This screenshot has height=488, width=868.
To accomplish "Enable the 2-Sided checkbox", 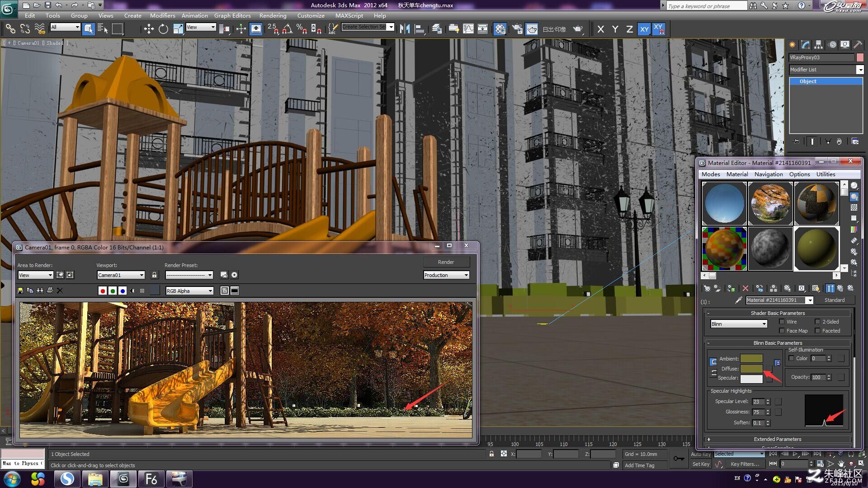I will tap(817, 322).
